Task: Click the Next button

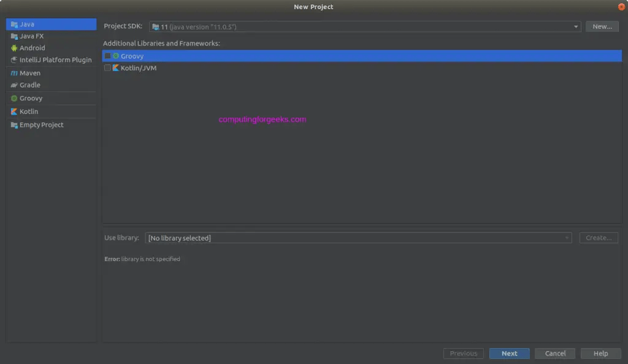Action: pos(510,354)
